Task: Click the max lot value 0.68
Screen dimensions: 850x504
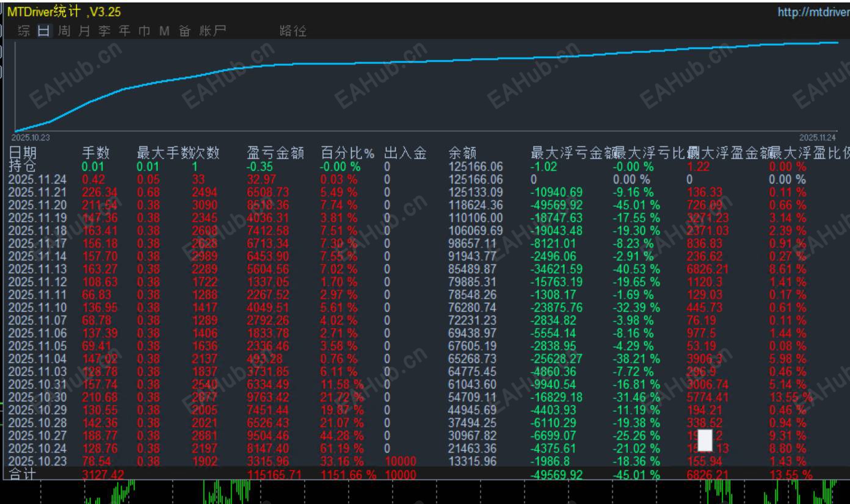Action: tap(148, 192)
